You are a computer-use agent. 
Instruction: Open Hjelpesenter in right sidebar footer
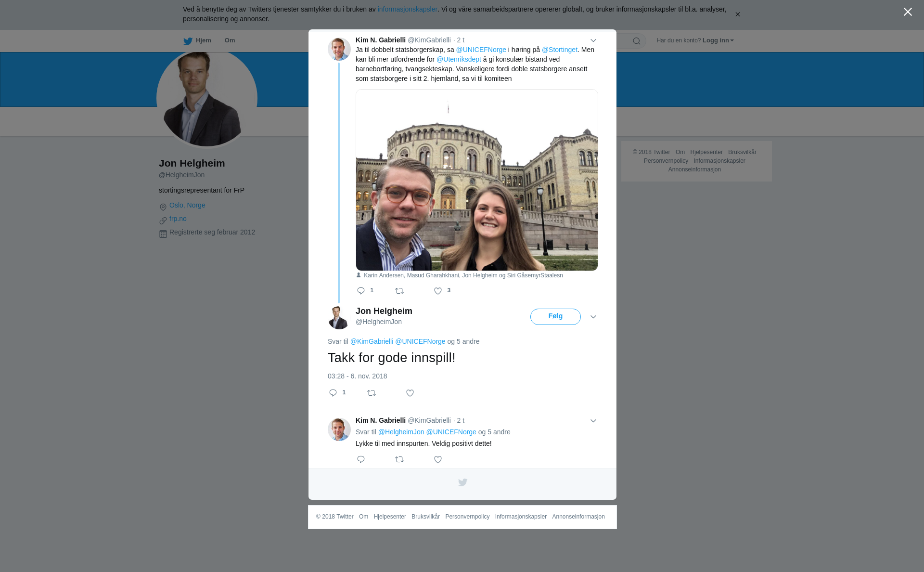(x=706, y=152)
